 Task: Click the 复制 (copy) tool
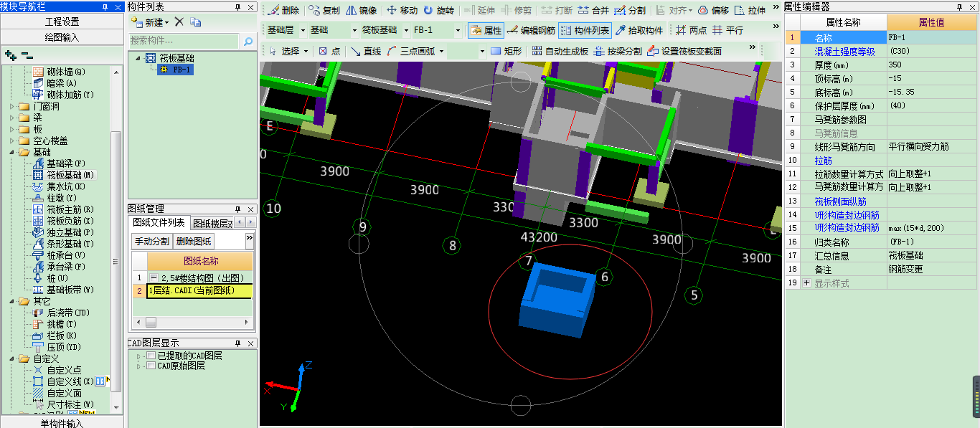click(x=324, y=11)
